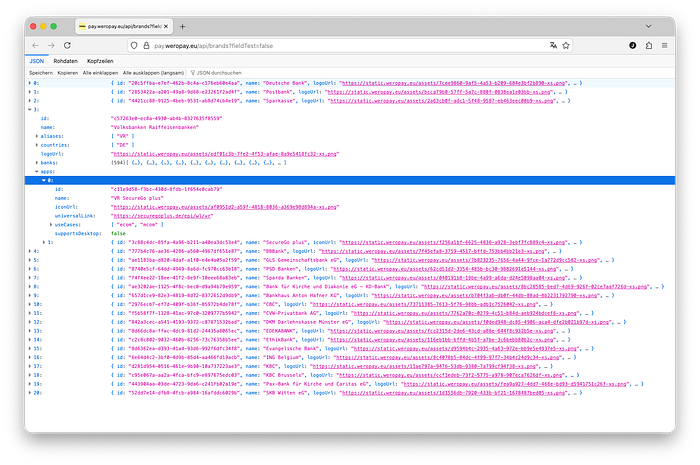Screen dimensions: 700x465
Task: Expand entry 5 GLS Gemeinschaftsbank eG
Action: pyautogui.click(x=30, y=260)
